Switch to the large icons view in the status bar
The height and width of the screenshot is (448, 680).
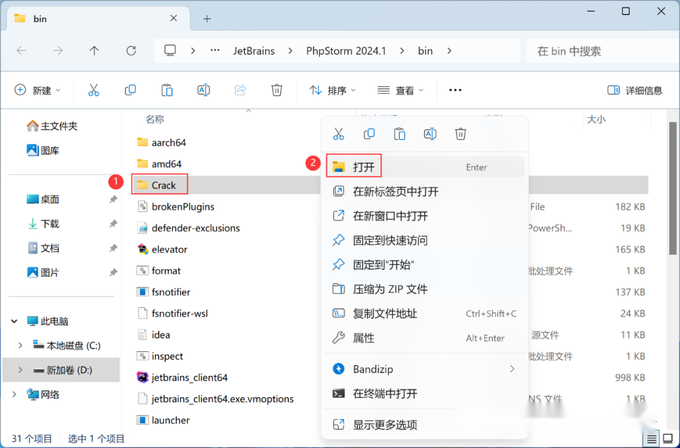pos(668,439)
